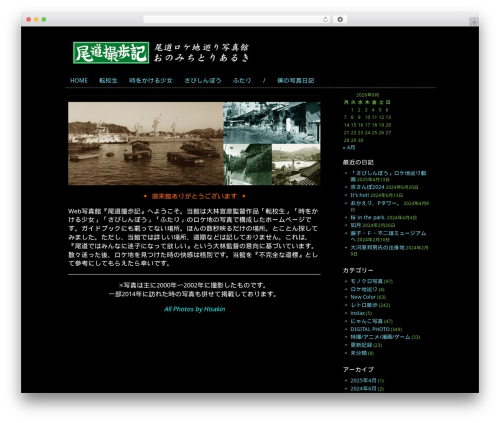This screenshot has height=423, width=500.
Task: Click the olive hillside rooftops photo
Action: pos(296,165)
